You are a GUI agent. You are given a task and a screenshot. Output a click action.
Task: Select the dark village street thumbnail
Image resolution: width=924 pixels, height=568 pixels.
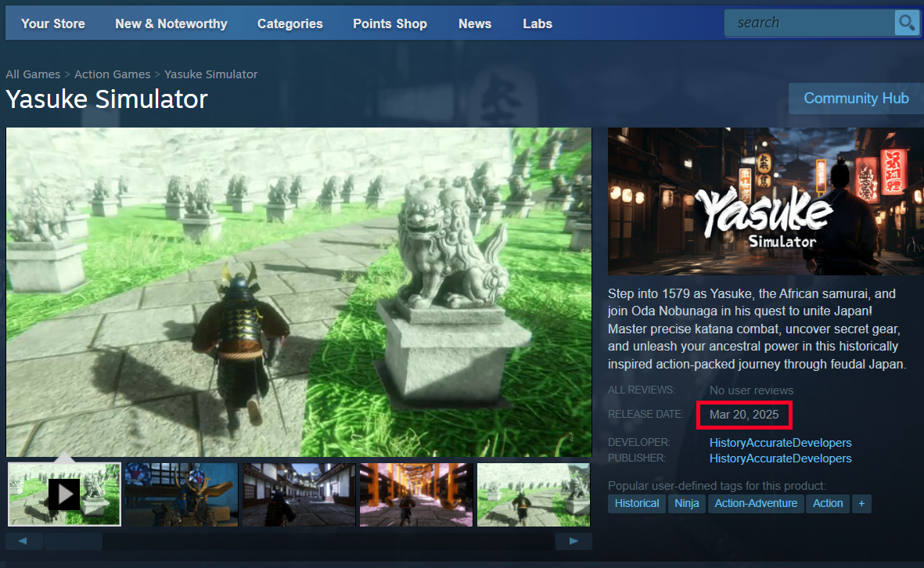pyautogui.click(x=299, y=494)
